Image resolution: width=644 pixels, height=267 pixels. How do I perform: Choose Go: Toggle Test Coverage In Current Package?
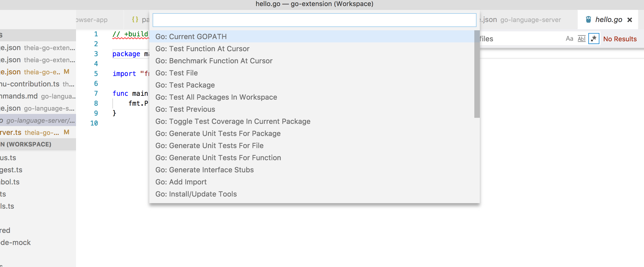pyautogui.click(x=312, y=121)
